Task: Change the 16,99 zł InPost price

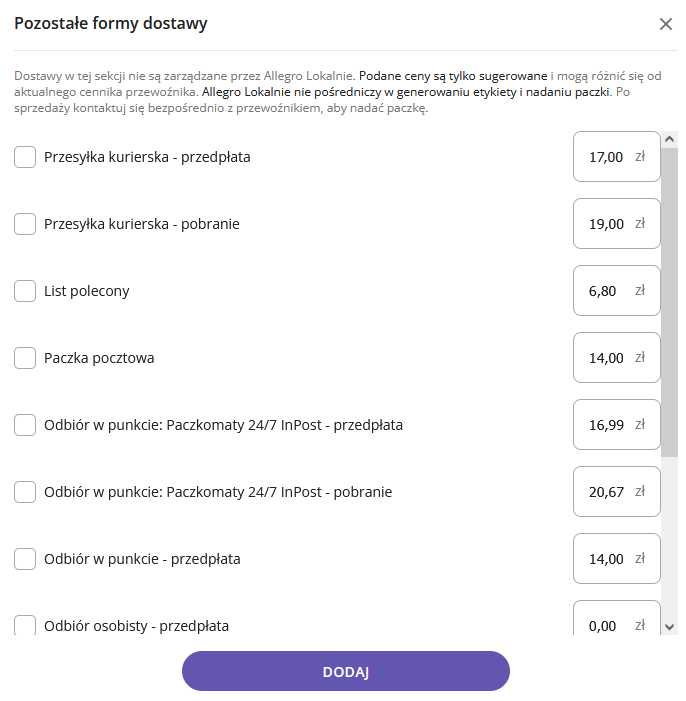Action: [x=607, y=425]
